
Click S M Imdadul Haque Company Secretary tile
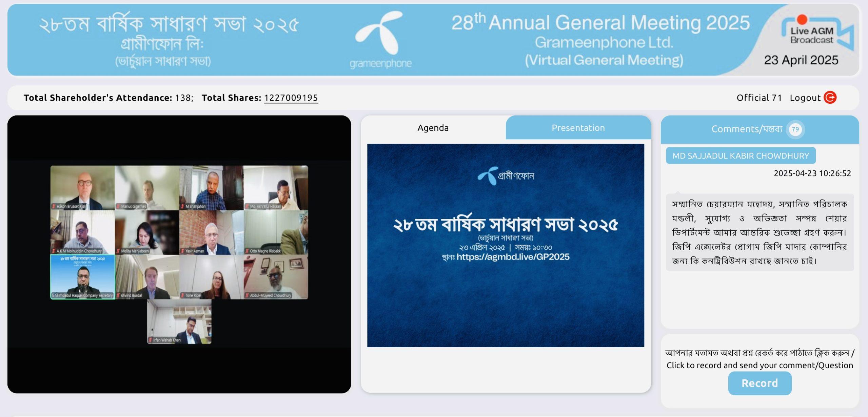(x=82, y=277)
